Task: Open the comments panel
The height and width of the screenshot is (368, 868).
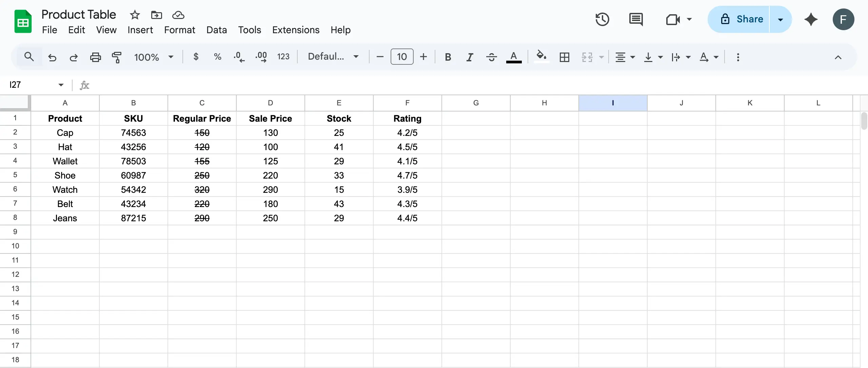Action: [636, 19]
